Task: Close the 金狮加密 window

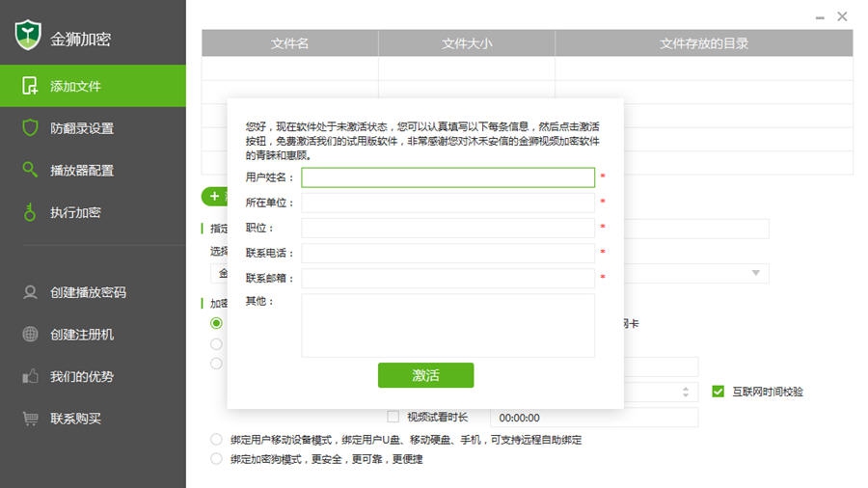Action: click(x=842, y=16)
